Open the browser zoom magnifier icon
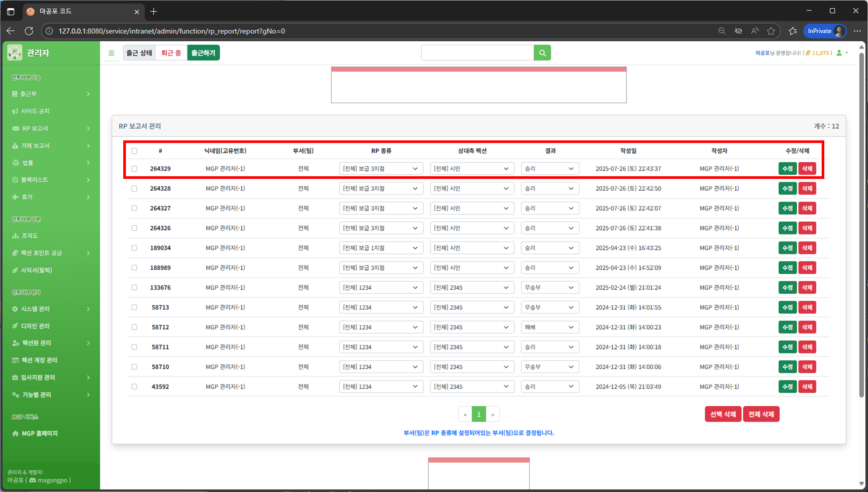Image resolution: width=868 pixels, height=492 pixels. [722, 31]
